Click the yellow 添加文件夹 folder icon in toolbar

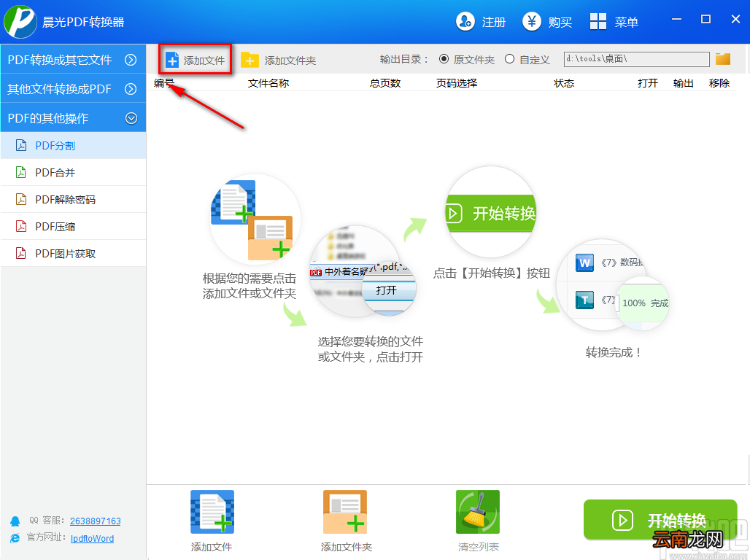coord(250,61)
